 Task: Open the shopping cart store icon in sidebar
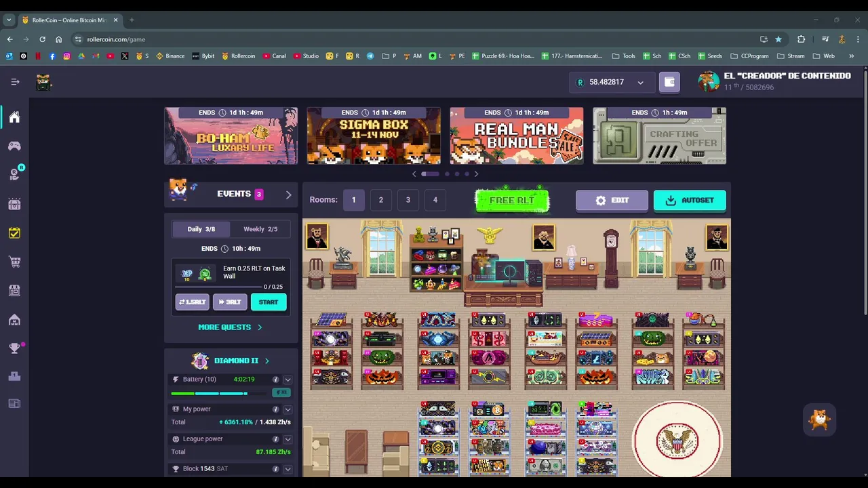click(x=14, y=262)
